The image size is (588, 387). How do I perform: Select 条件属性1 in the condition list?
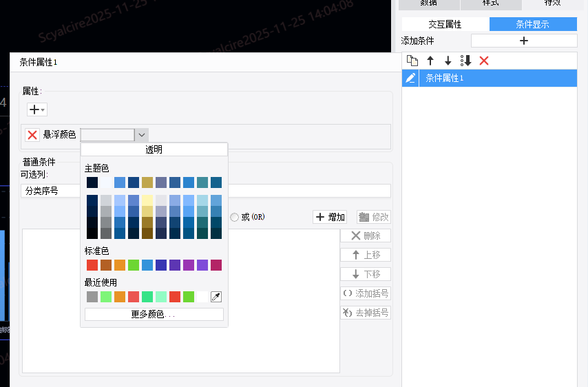coord(498,78)
